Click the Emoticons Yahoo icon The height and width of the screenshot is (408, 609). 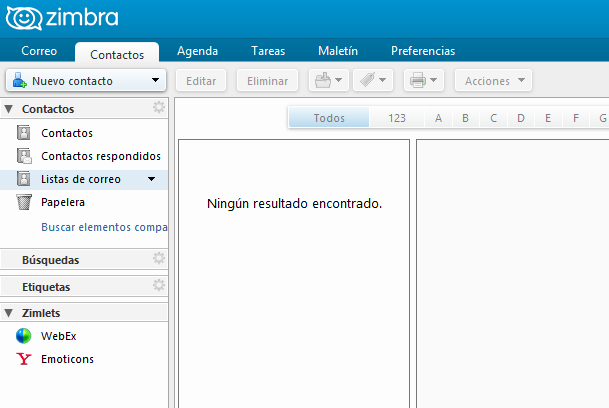(x=23, y=359)
